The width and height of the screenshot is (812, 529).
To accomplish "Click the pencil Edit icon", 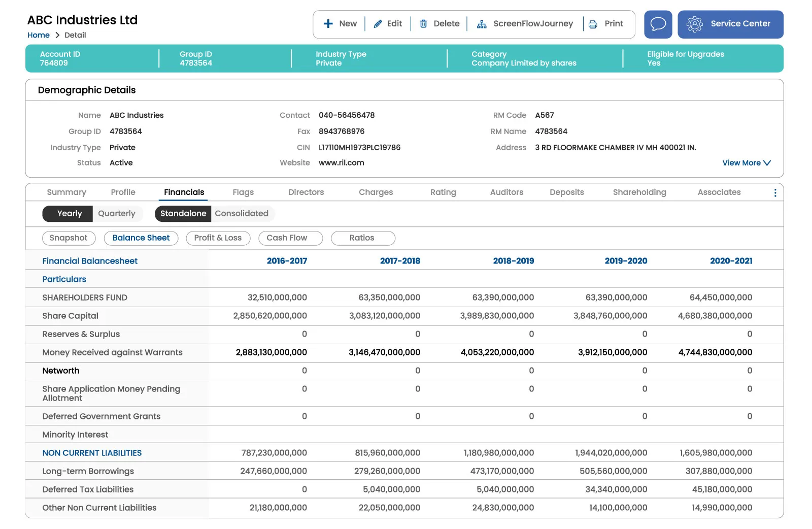I will 378,24.
